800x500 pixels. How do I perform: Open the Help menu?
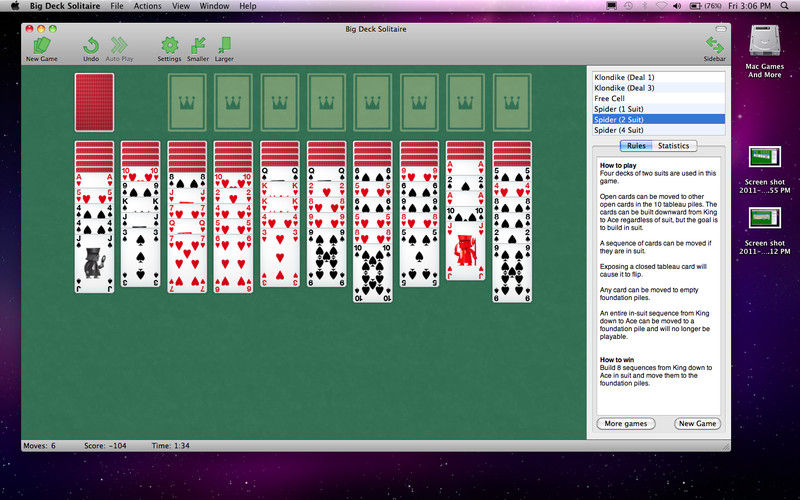coord(248,6)
